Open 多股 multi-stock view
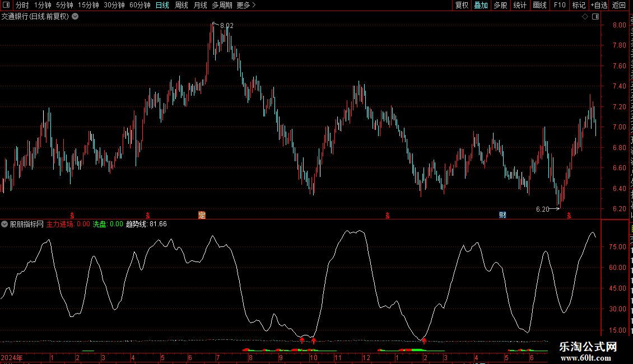Viewport: 633px width, 364px height. pyautogui.click(x=500, y=5)
